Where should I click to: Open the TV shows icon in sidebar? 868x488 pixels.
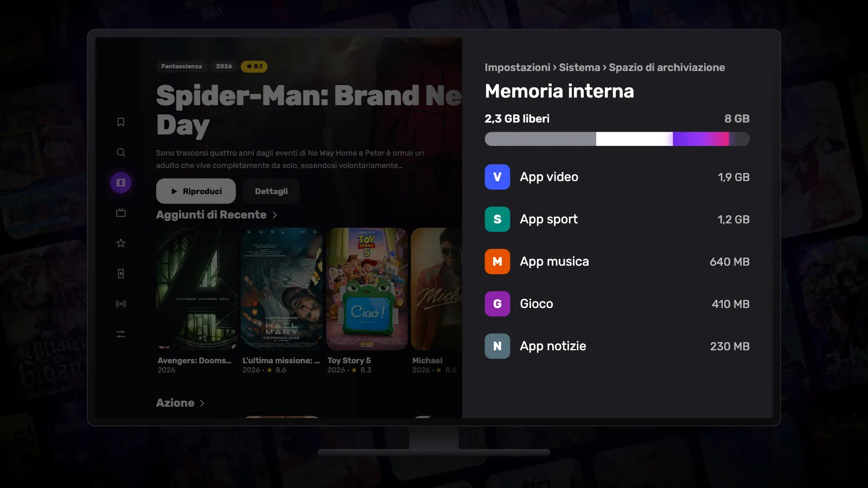pos(121,213)
